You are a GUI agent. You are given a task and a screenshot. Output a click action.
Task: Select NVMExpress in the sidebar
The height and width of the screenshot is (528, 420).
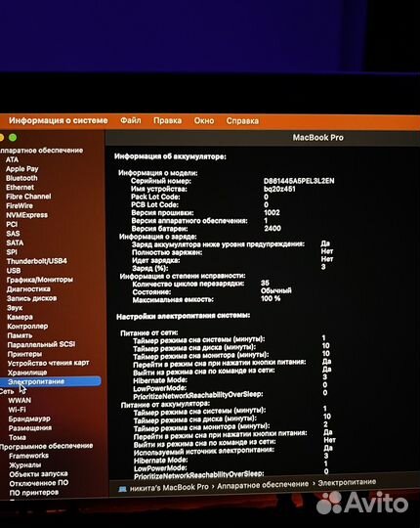click(26, 215)
